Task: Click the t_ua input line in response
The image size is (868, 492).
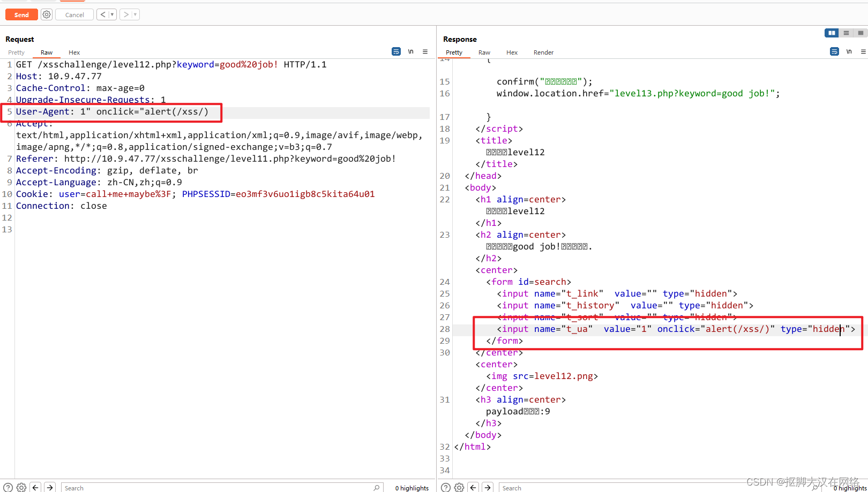Action: [676, 329]
